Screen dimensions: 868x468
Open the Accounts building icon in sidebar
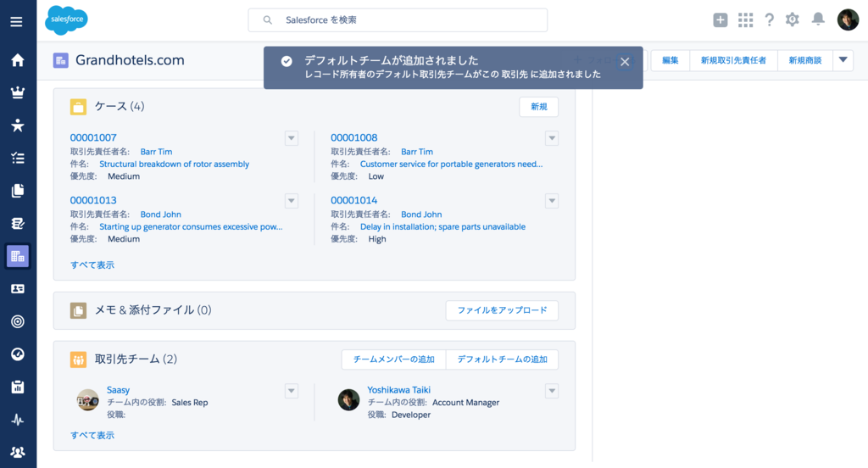(x=18, y=256)
